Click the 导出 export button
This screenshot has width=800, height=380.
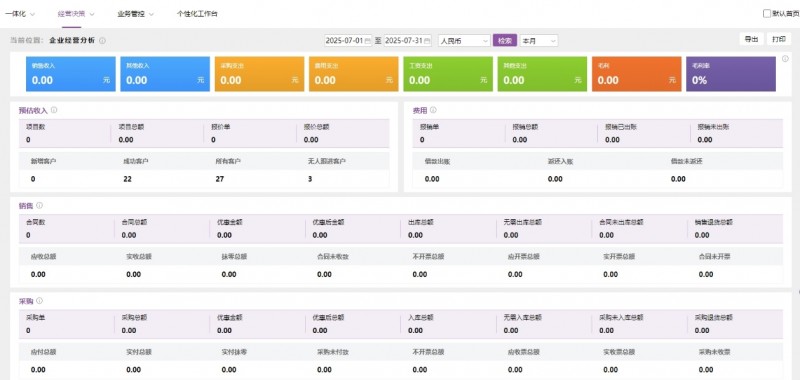(x=751, y=39)
